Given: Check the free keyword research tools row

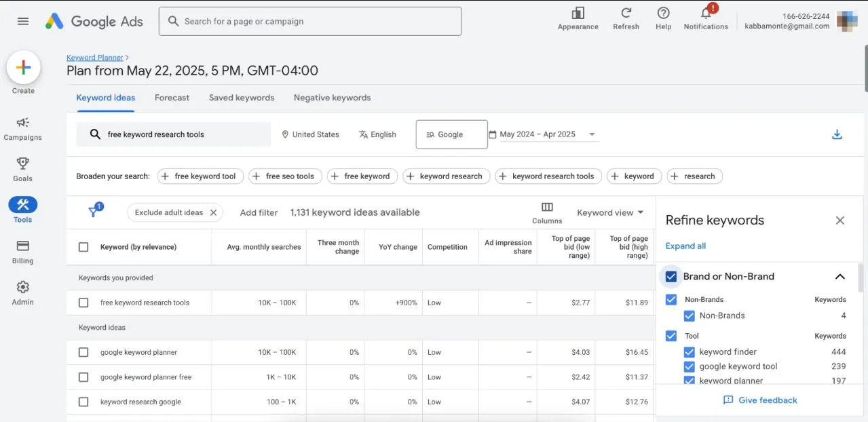Looking at the screenshot, I should 83,303.
